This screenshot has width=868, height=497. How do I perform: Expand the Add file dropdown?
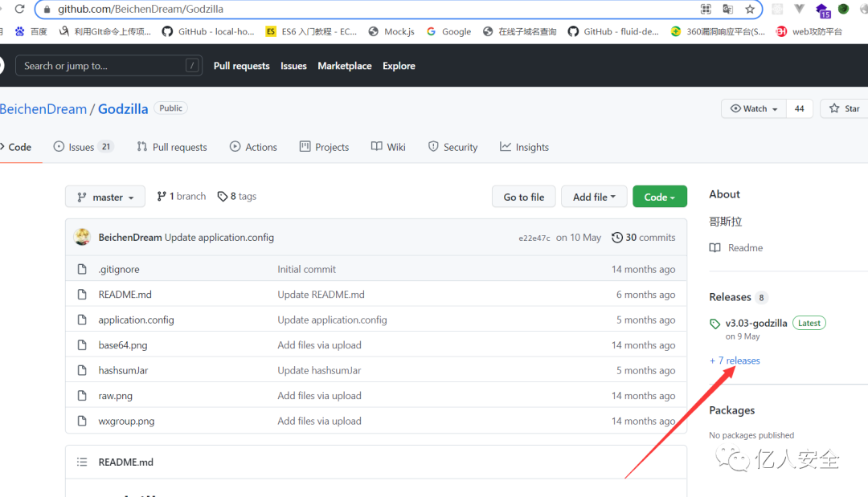click(x=594, y=197)
